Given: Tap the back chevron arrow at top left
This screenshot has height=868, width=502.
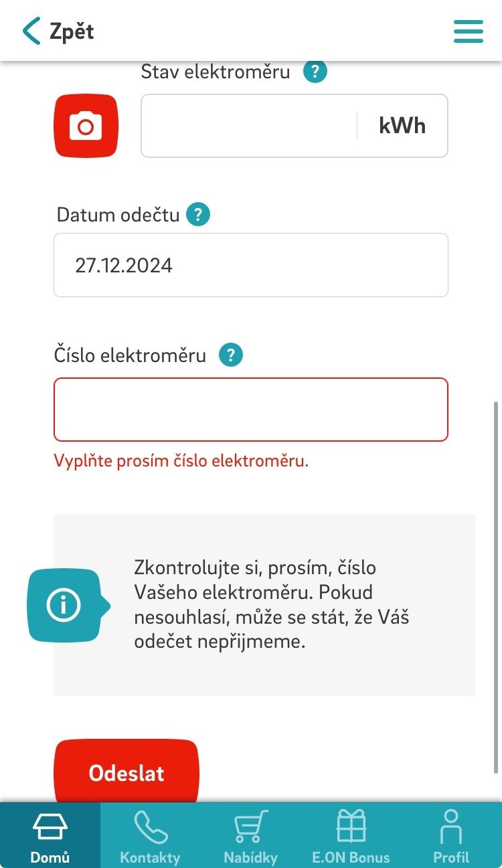Looking at the screenshot, I should tap(29, 30).
